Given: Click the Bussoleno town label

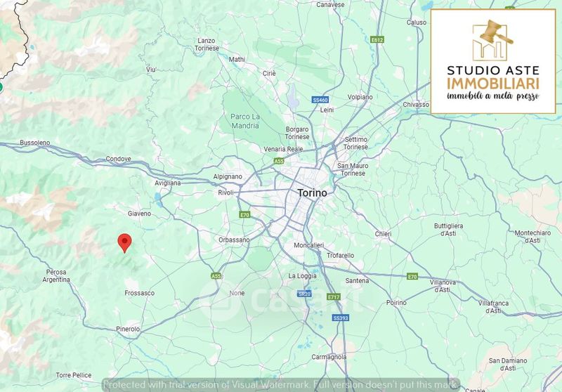Looking at the screenshot, I should (34, 143).
